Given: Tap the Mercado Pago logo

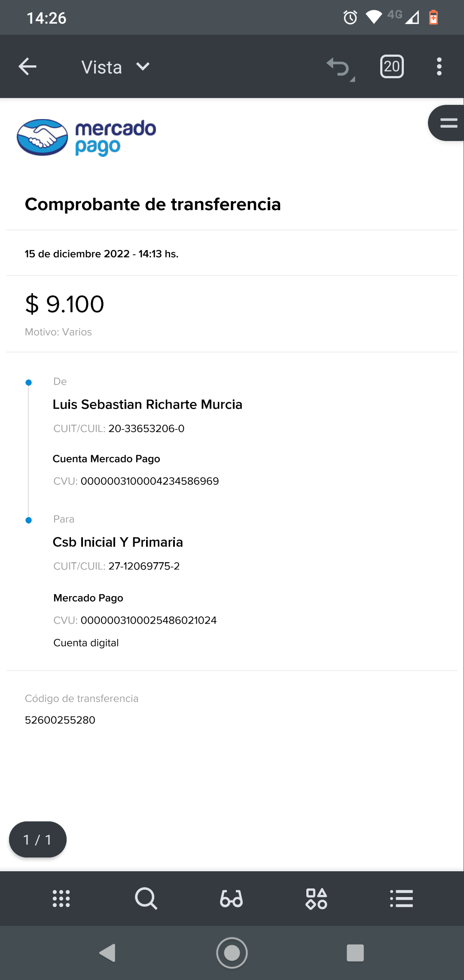Looking at the screenshot, I should point(86,138).
